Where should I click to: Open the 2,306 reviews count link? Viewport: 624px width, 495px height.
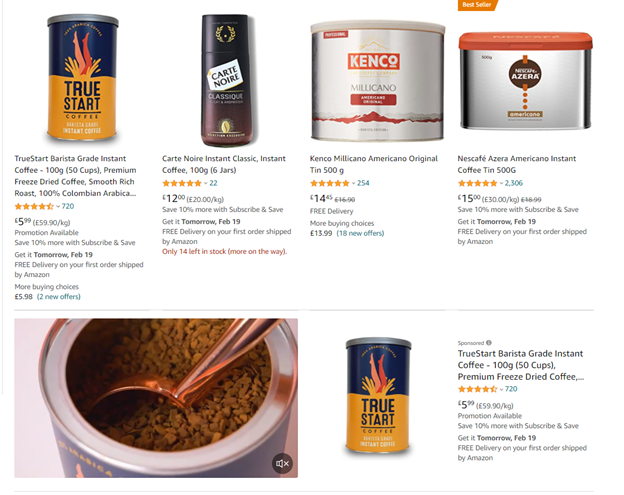(514, 183)
